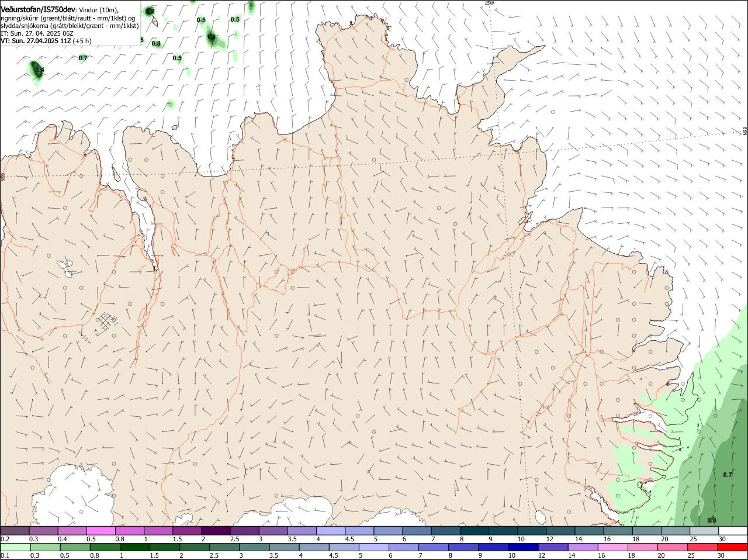Viewport: 748px width, 560px height.
Task: Select the 'IT: Sun. 27. 04. 2025 06Z' line
Action: pos(37,33)
